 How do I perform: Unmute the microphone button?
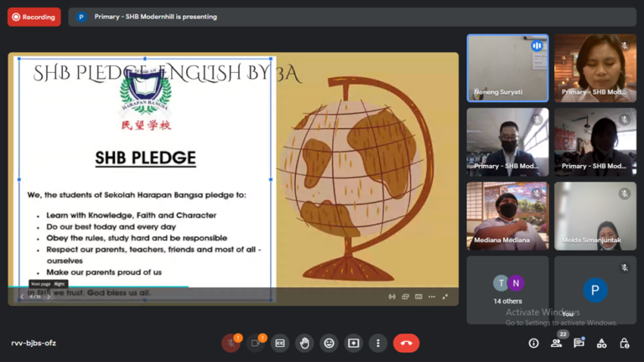click(231, 343)
